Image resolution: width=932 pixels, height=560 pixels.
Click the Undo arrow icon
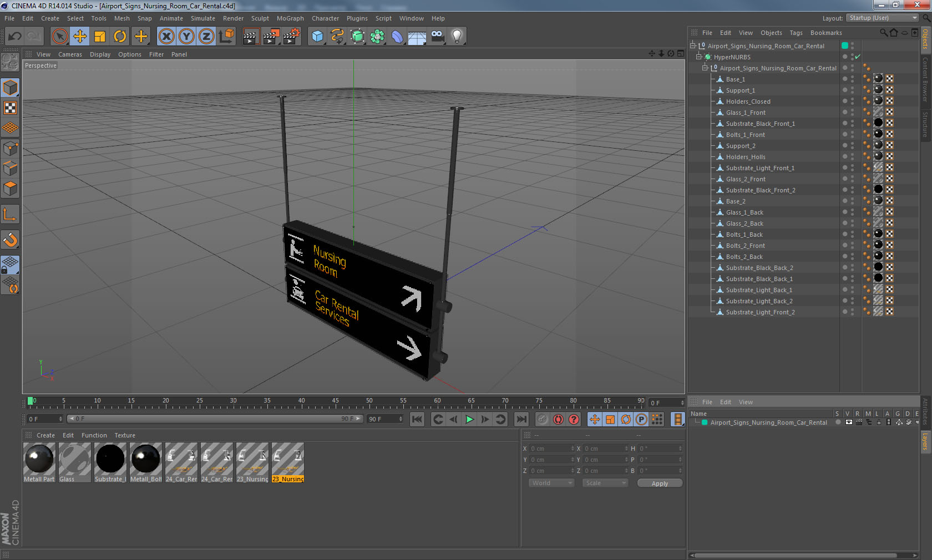coord(15,37)
